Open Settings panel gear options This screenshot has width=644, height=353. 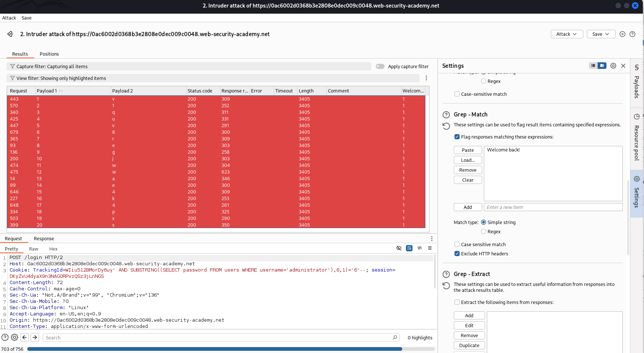pyautogui.click(x=613, y=66)
